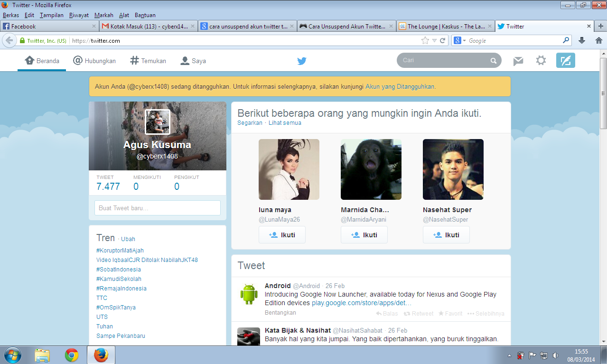The height and width of the screenshot is (364, 607).
Task: Open luna maya's profile photo
Action: (289, 169)
